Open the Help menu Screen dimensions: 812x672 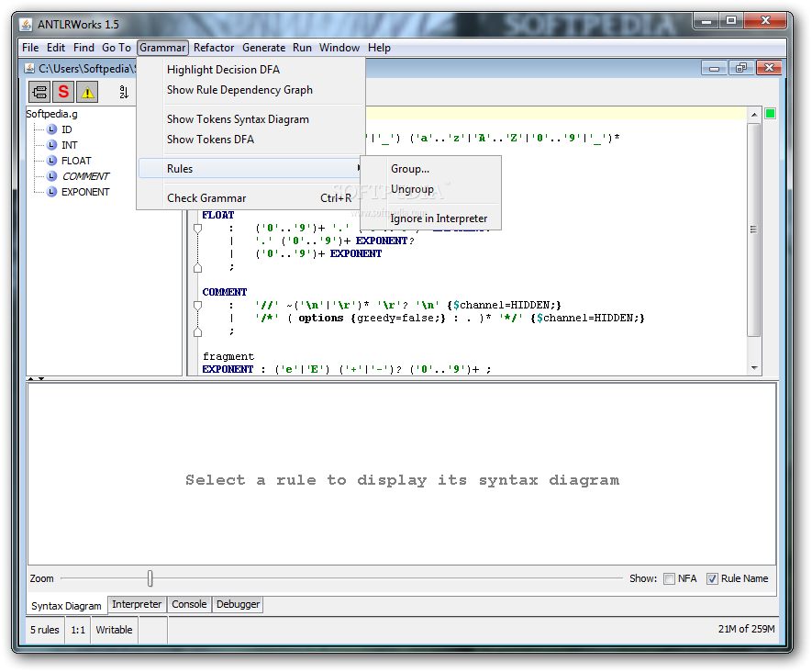[379, 48]
